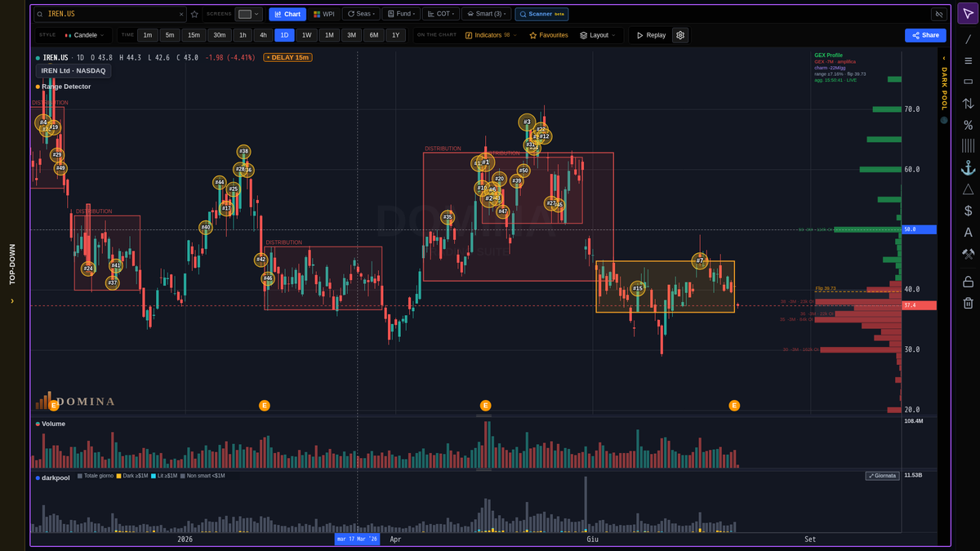The width and height of the screenshot is (980, 551).
Task: Click the range detector marker #7
Action: click(x=700, y=260)
